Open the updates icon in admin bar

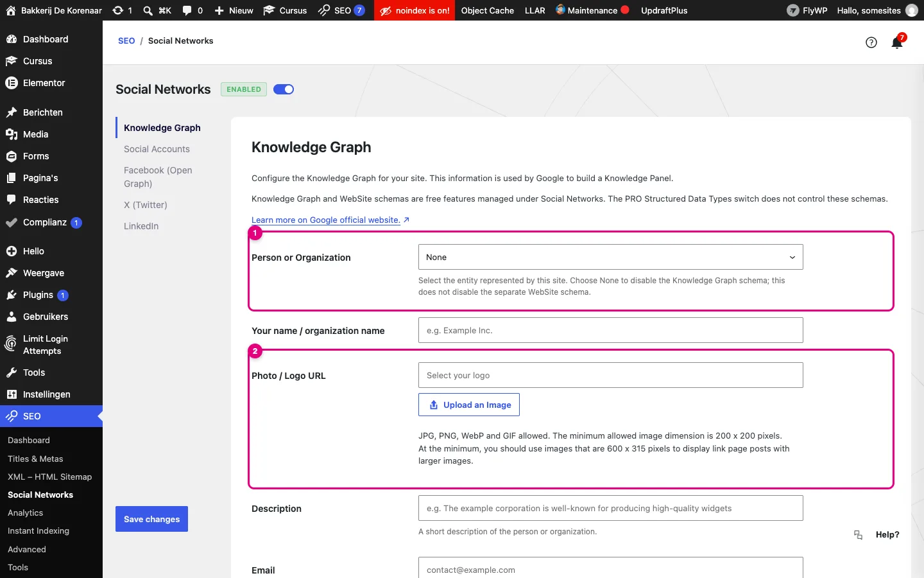tap(117, 10)
